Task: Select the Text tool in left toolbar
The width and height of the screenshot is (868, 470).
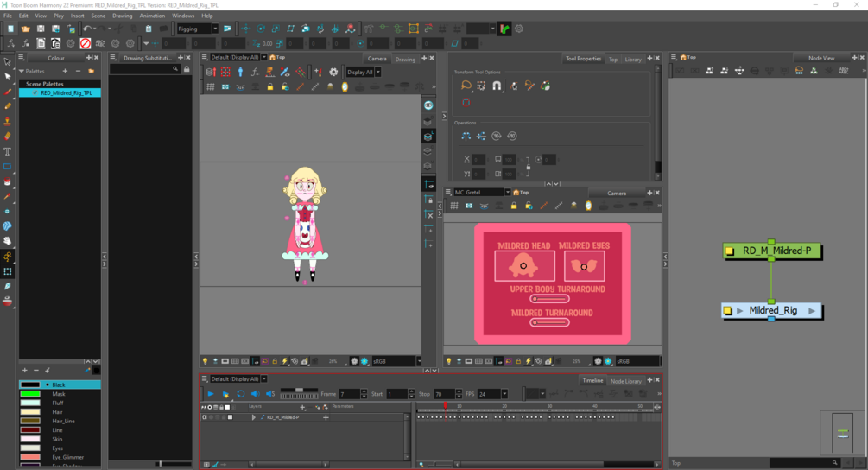Action: [7, 151]
